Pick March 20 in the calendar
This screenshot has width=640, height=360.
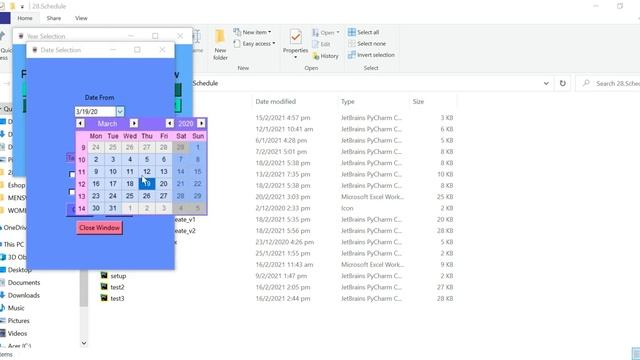click(164, 184)
